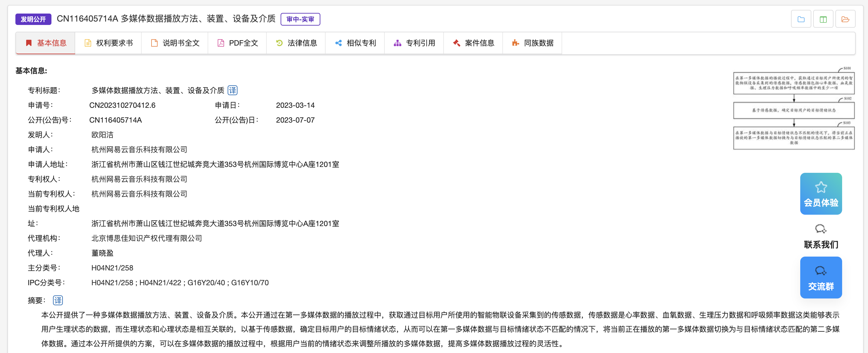Select the 同族数据 family data tab
Image resolution: width=868 pixels, height=353 pixels.
532,43
